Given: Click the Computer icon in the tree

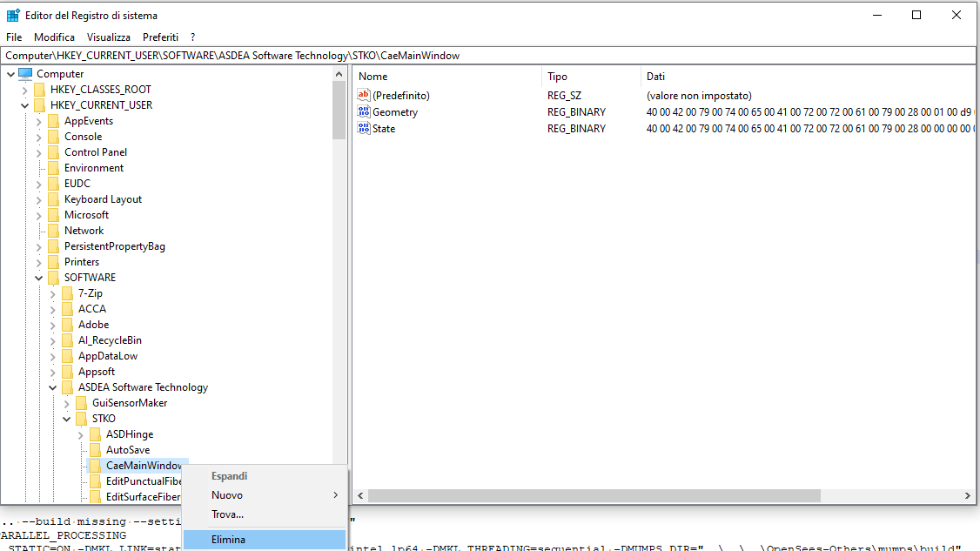Looking at the screenshot, I should click(x=25, y=74).
